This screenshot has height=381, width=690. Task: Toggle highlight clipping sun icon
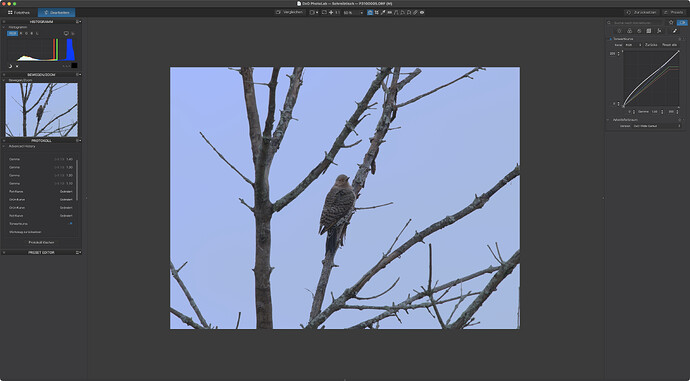click(x=17, y=66)
